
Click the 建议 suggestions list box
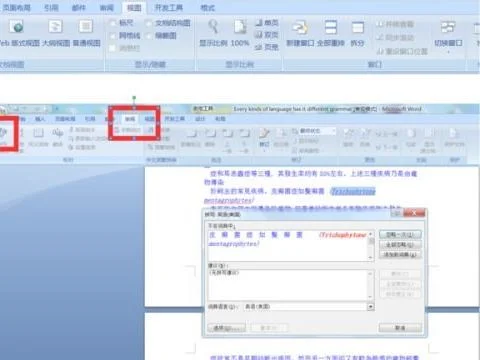coord(288,285)
